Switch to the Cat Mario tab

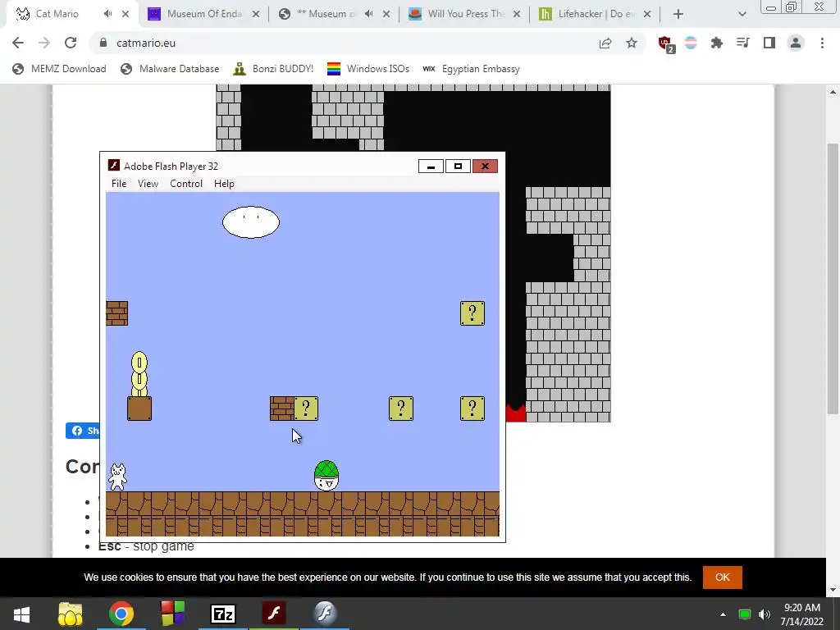tap(57, 14)
